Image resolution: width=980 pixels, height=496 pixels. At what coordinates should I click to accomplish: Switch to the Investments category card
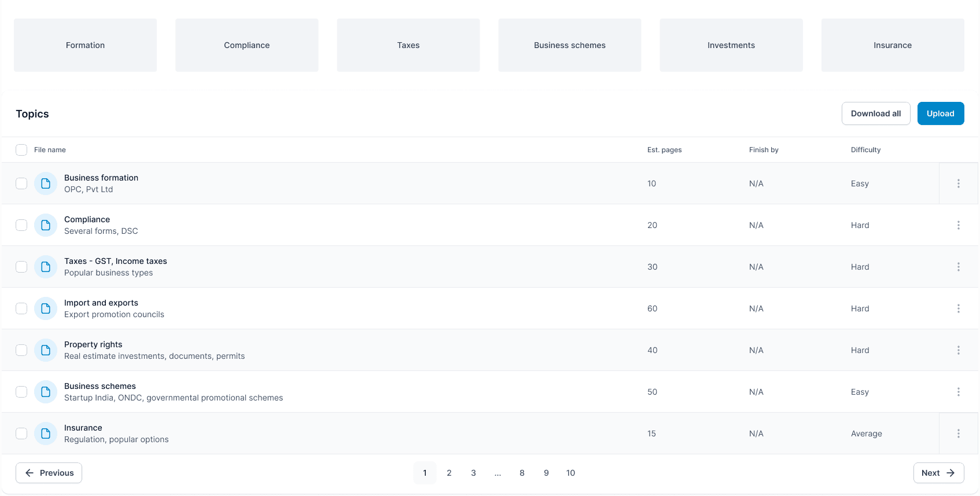[731, 45]
